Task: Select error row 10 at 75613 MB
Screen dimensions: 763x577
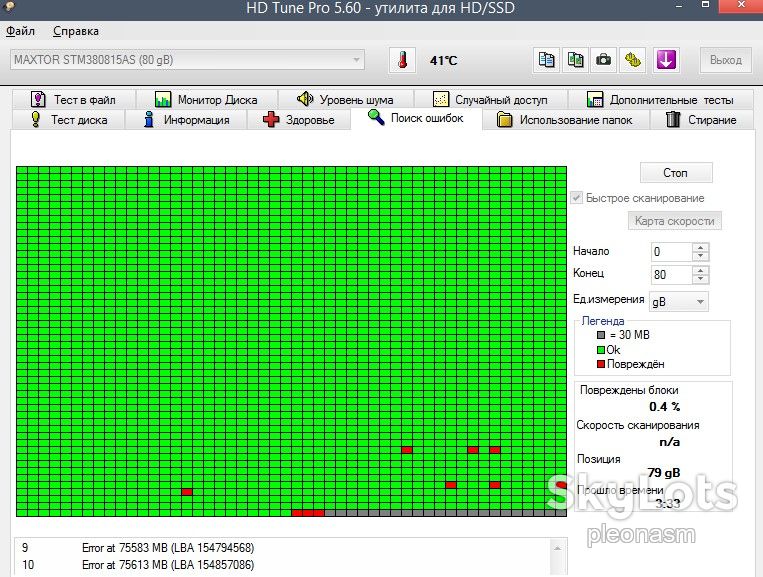Action: click(x=282, y=565)
